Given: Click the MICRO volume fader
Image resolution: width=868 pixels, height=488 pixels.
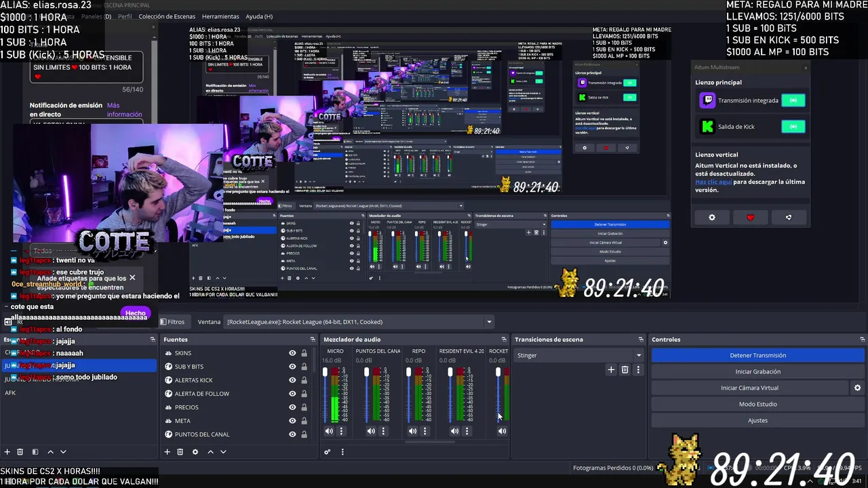Looking at the screenshot, I should (325, 372).
